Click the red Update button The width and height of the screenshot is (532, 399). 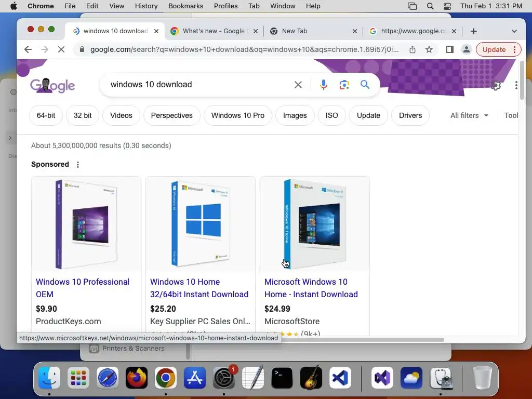(494, 49)
